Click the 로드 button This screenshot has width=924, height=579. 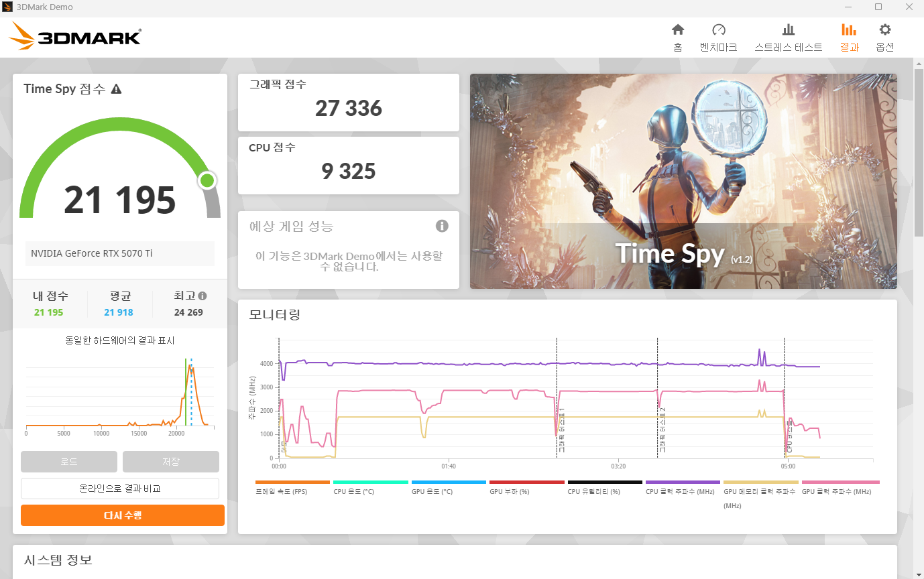pyautogui.click(x=68, y=462)
